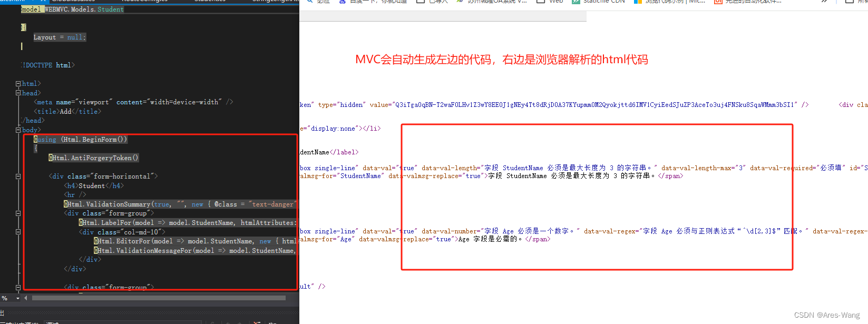This screenshot has height=324, width=868.
Task: Click the hr tag line in editor
Action: [75, 194]
